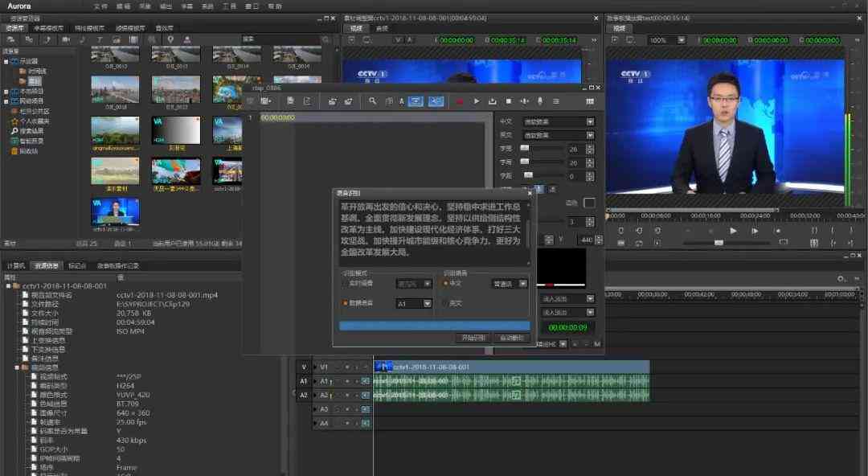Click the tray with down-arrow icon in subtitle toolbar
The height and width of the screenshot is (476, 868).
pyautogui.click(x=492, y=101)
